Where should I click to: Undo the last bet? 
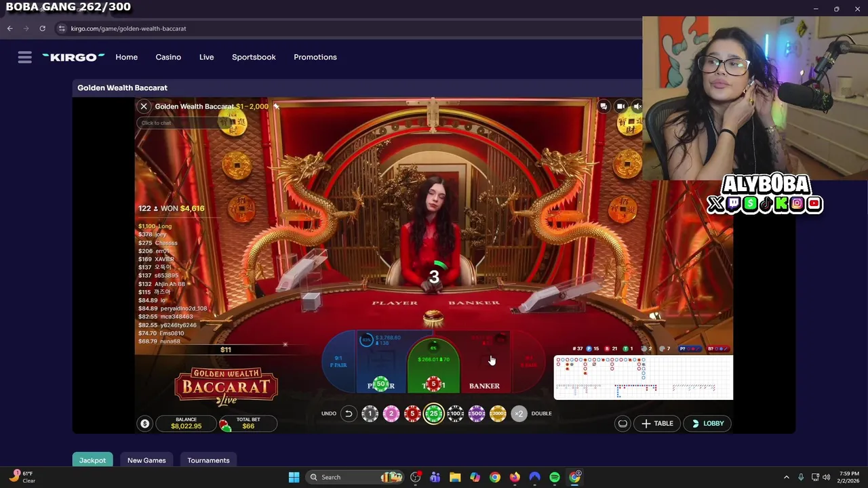click(x=348, y=413)
